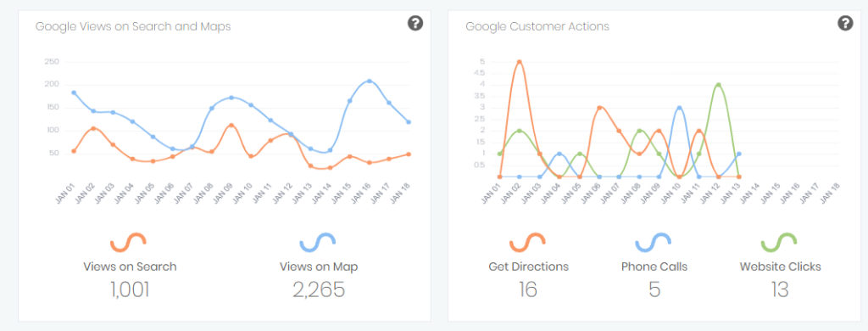868x331 pixels.
Task: Select the Views on Search label
Action: (x=130, y=266)
